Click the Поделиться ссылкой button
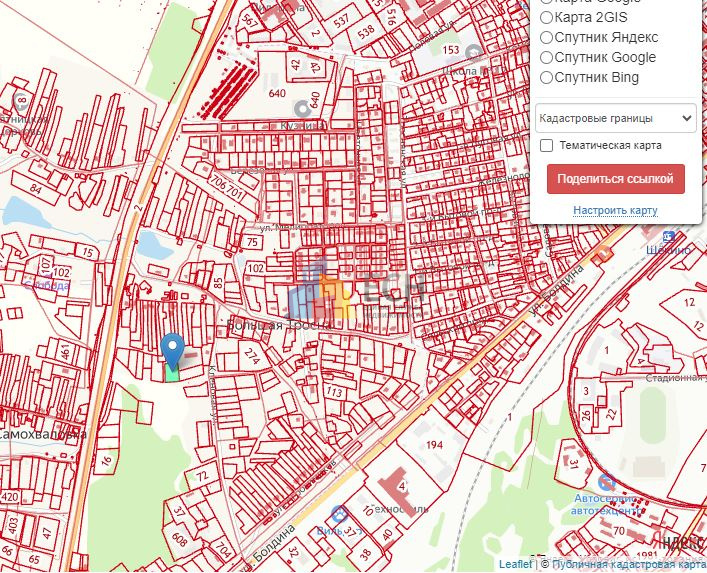 point(615,179)
